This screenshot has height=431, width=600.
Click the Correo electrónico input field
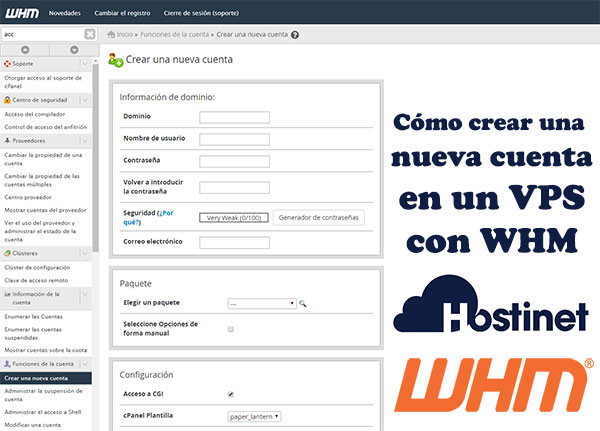click(234, 243)
